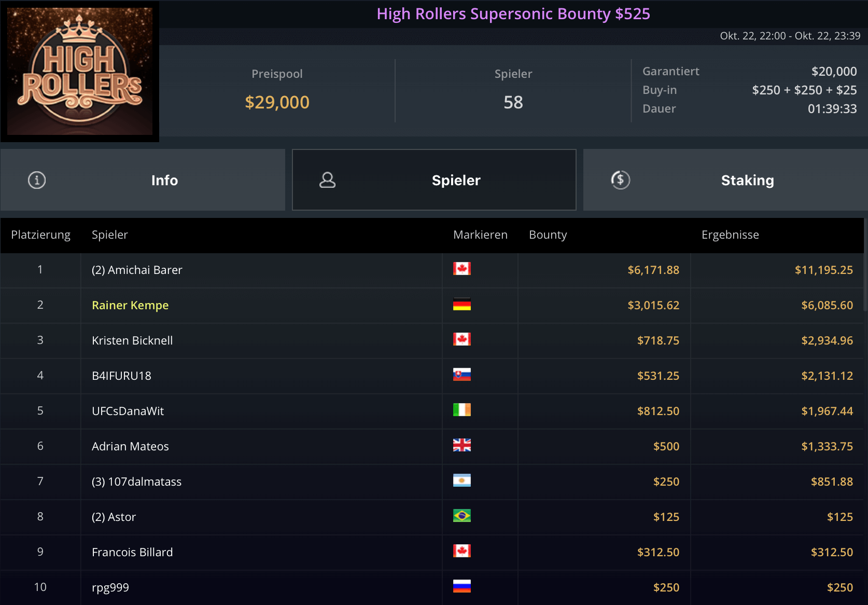Click the Brazil flag beside Astor
The width and height of the screenshot is (868, 605).
(x=461, y=516)
